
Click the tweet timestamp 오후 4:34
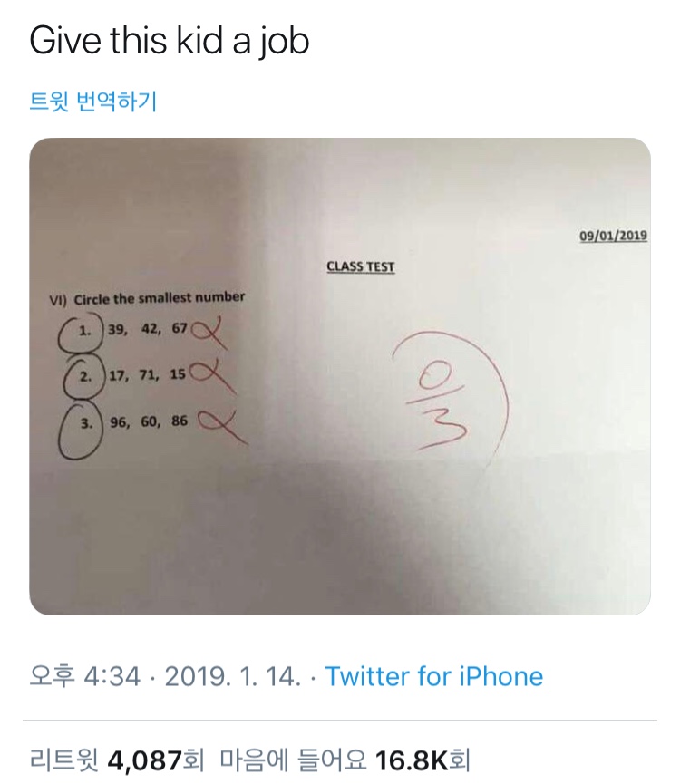tap(86, 676)
